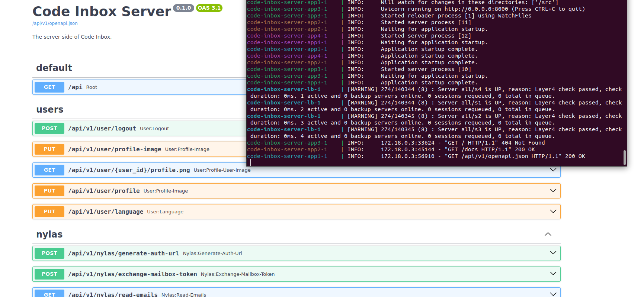Open chevron for nylas generate-auth-url endpoint

553,253
